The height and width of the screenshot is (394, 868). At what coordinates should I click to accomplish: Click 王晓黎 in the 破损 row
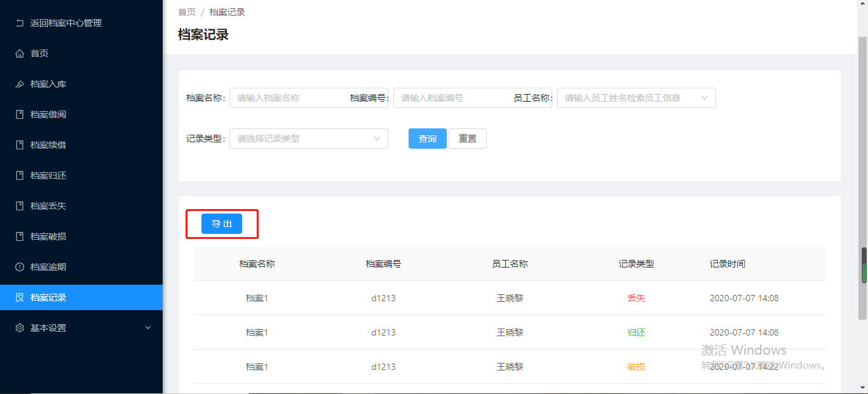[510, 367]
